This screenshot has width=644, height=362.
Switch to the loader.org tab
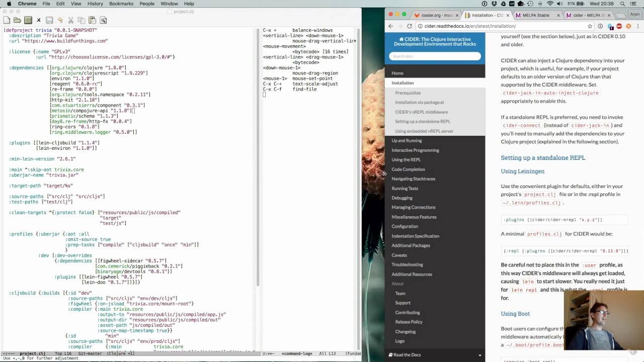pyautogui.click(x=435, y=15)
